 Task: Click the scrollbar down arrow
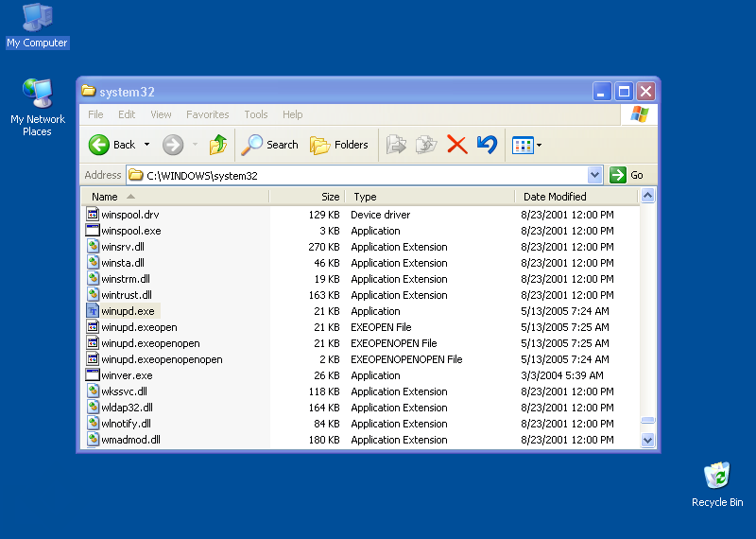click(647, 440)
